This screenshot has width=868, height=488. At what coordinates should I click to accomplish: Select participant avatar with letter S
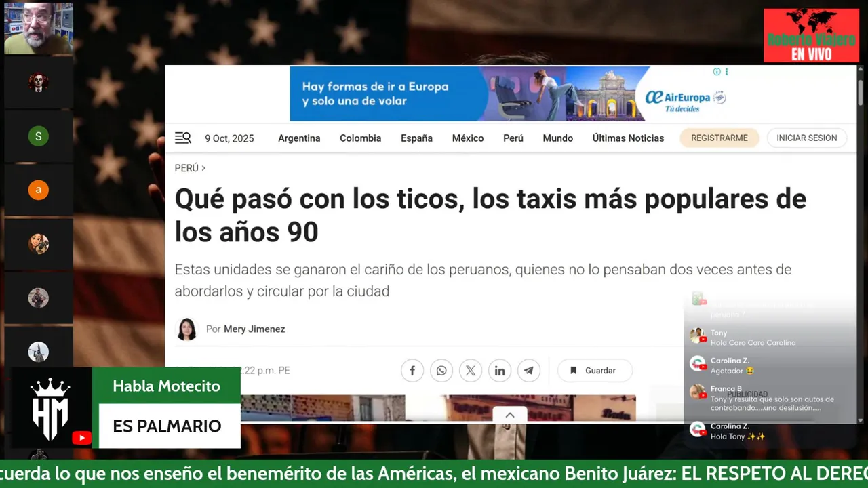[38, 136]
